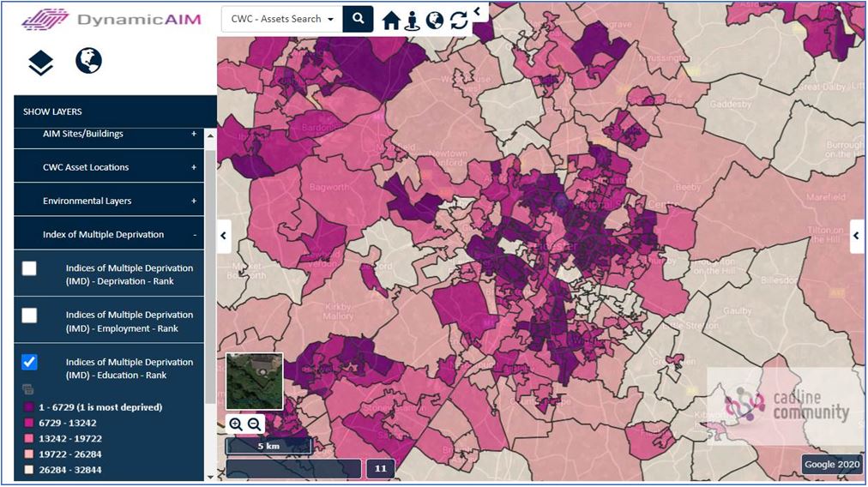Viewport: 868px width, 487px height.
Task: Enable the IMD Deprivation Rank layer checkbox
Action: tap(29, 268)
